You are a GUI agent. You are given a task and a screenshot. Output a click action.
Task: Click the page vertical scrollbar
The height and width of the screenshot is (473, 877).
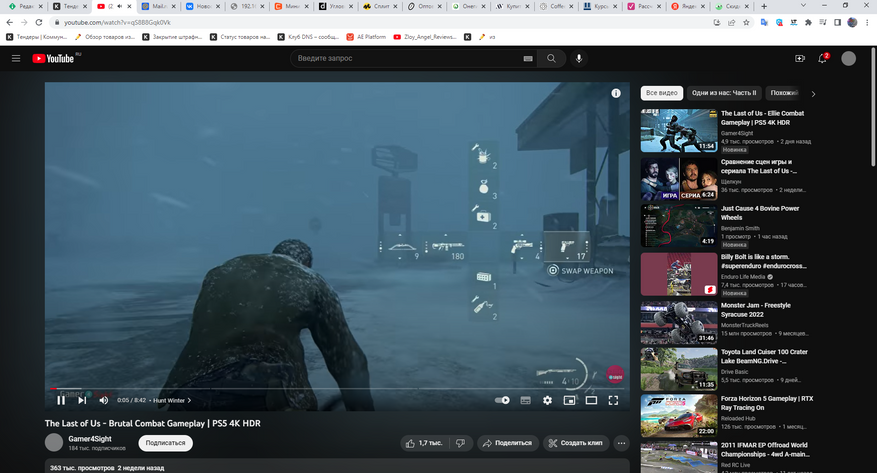coord(873,106)
